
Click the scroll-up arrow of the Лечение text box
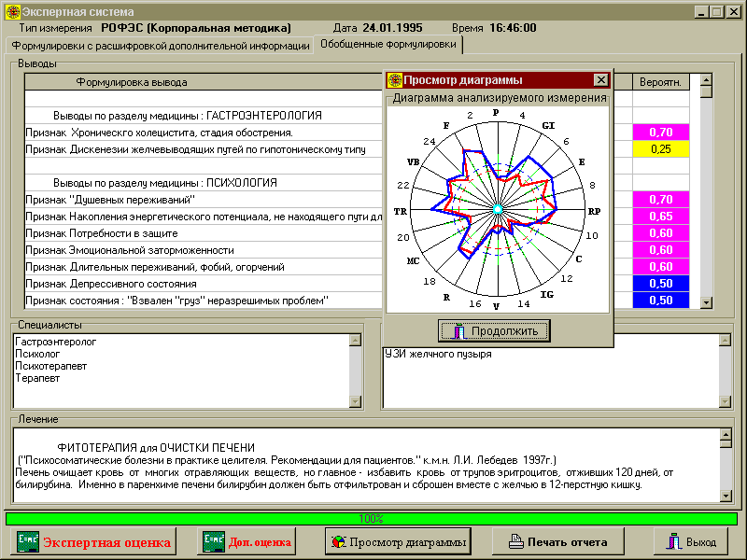726,434
